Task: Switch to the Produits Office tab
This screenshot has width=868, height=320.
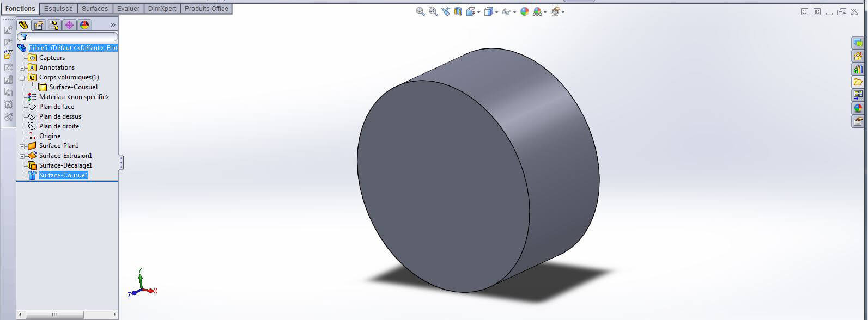Action: [x=207, y=9]
